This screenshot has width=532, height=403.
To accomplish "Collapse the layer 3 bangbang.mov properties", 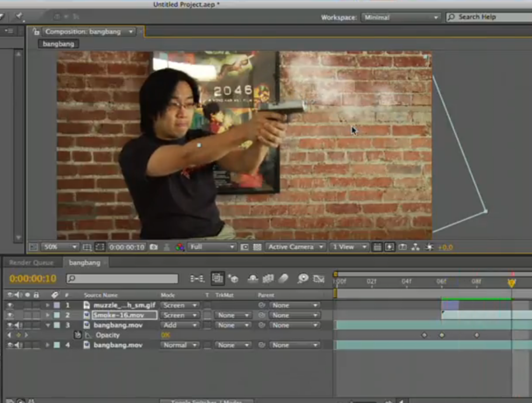I will (48, 325).
